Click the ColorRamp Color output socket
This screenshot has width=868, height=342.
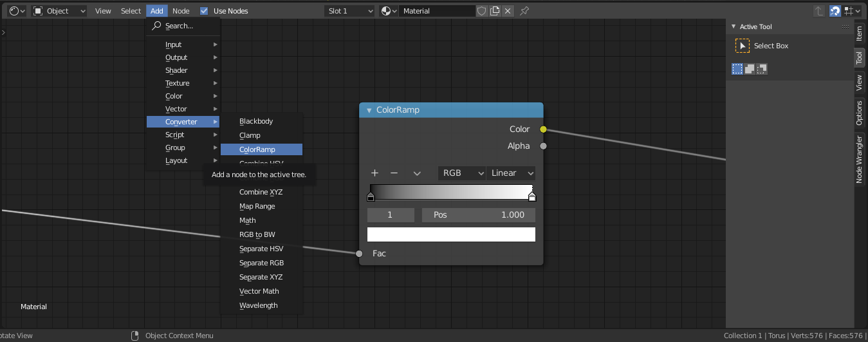point(543,129)
